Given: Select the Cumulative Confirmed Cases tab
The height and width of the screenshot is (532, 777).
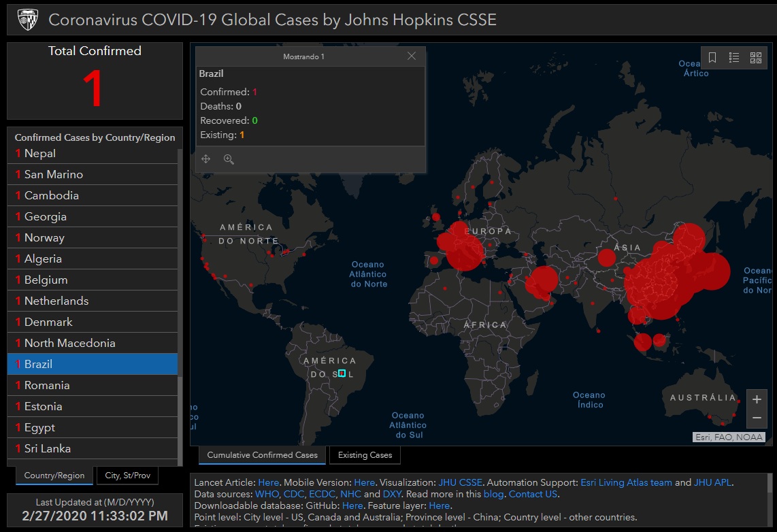Looking at the screenshot, I should (262, 454).
